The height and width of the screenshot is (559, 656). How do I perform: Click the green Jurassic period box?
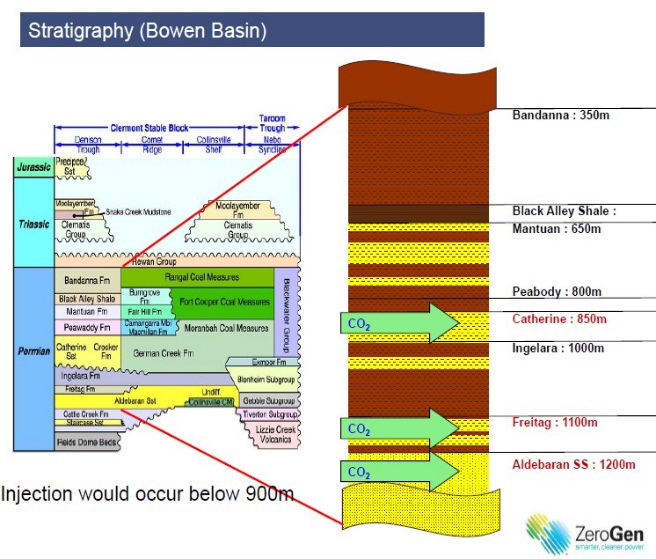32,168
